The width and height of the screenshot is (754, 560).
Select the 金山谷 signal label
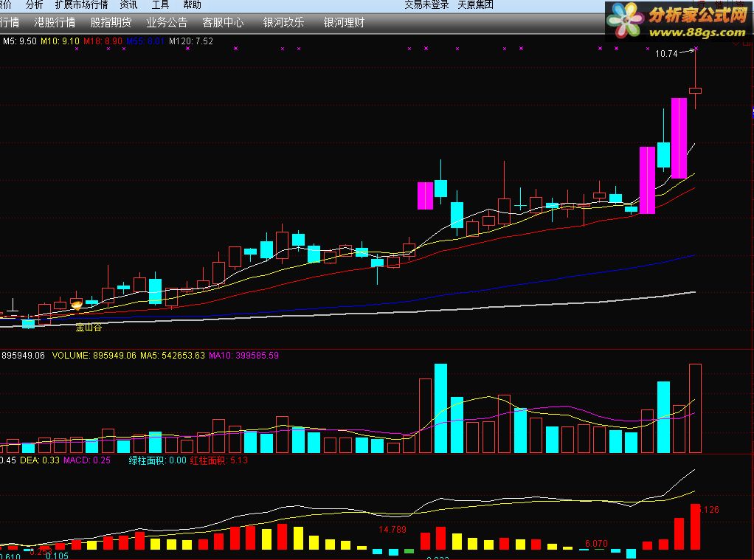pos(89,328)
